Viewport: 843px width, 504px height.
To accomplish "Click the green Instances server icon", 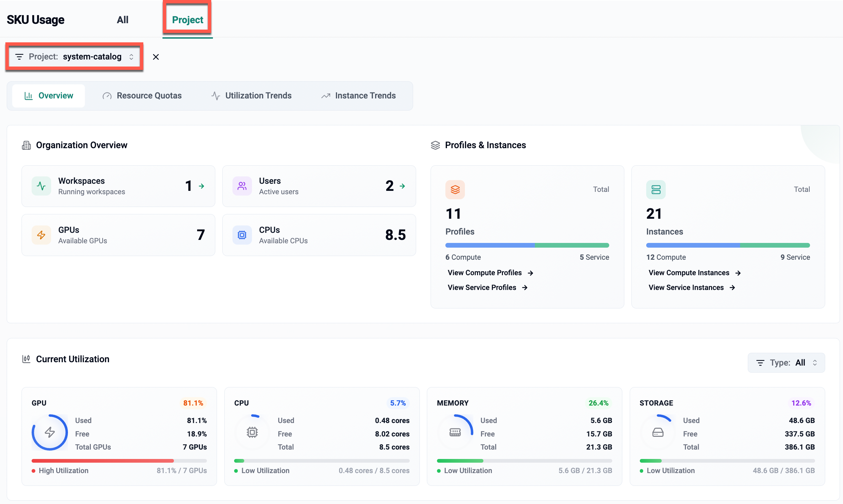I will point(656,190).
